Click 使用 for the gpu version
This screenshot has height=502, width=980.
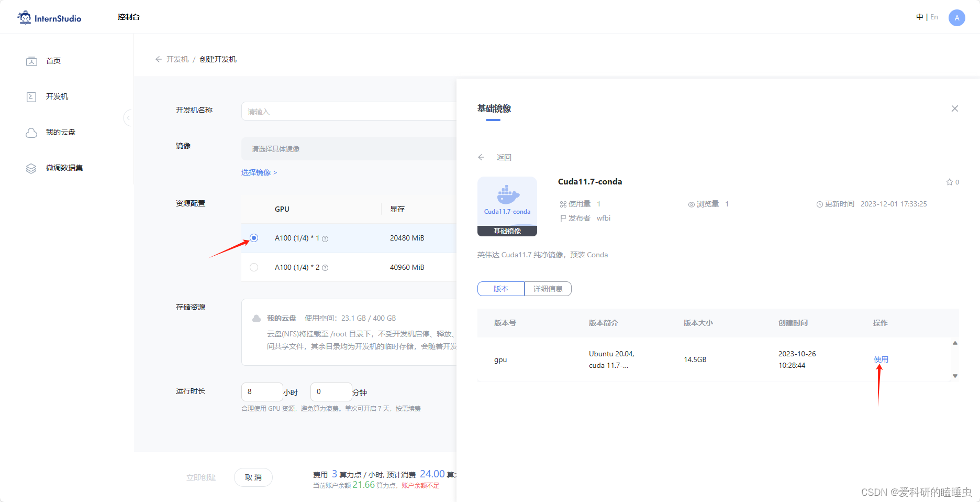881,359
